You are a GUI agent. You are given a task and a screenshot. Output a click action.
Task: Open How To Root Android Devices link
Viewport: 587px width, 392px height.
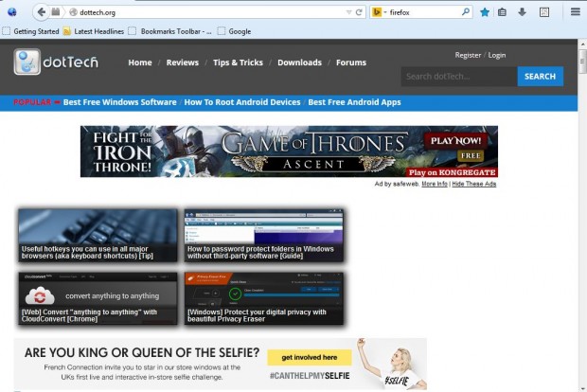point(242,102)
